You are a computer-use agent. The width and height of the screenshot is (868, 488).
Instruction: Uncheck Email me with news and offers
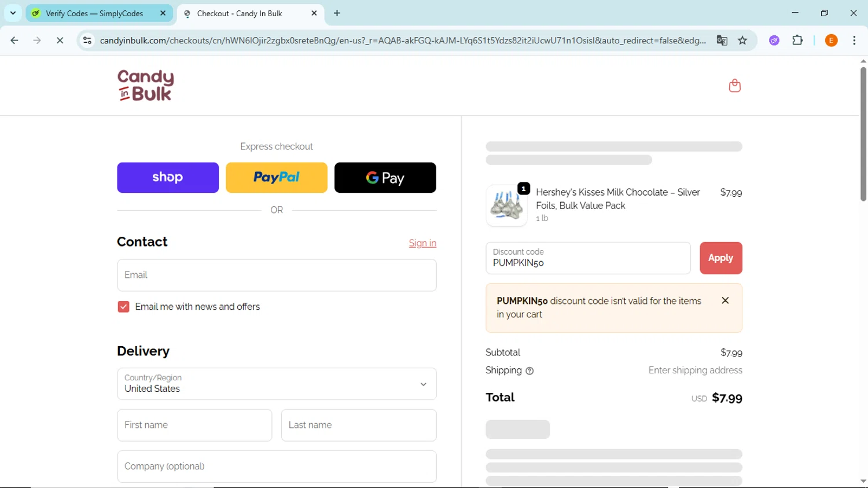pos(123,307)
